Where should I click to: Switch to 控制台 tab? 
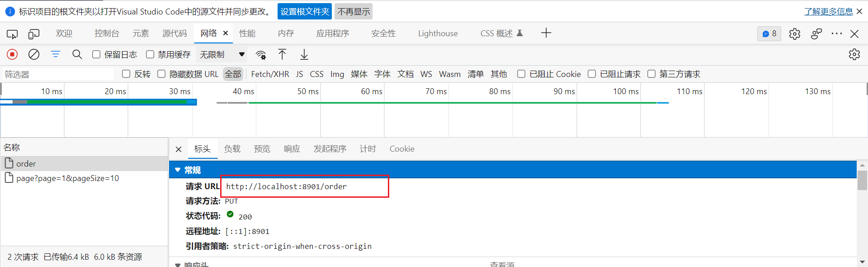[107, 33]
